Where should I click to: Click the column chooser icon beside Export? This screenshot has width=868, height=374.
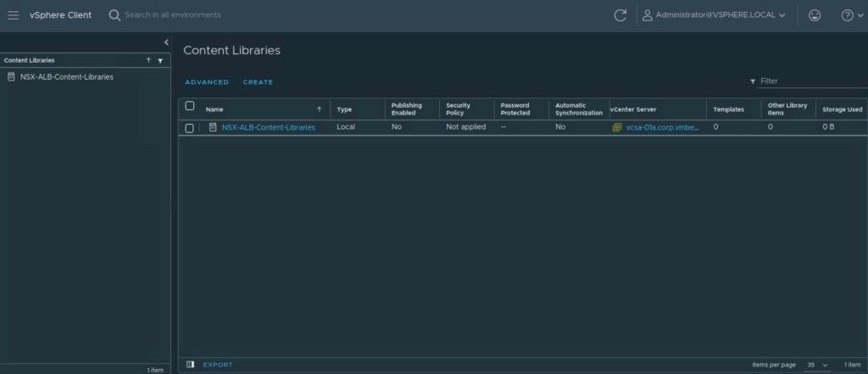[190, 365]
